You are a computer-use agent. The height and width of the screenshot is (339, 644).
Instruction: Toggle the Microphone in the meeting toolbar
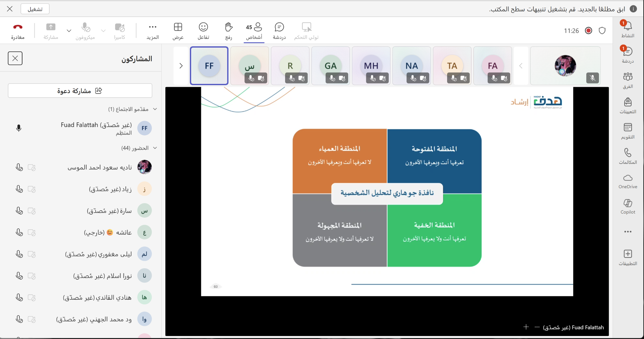(x=86, y=31)
